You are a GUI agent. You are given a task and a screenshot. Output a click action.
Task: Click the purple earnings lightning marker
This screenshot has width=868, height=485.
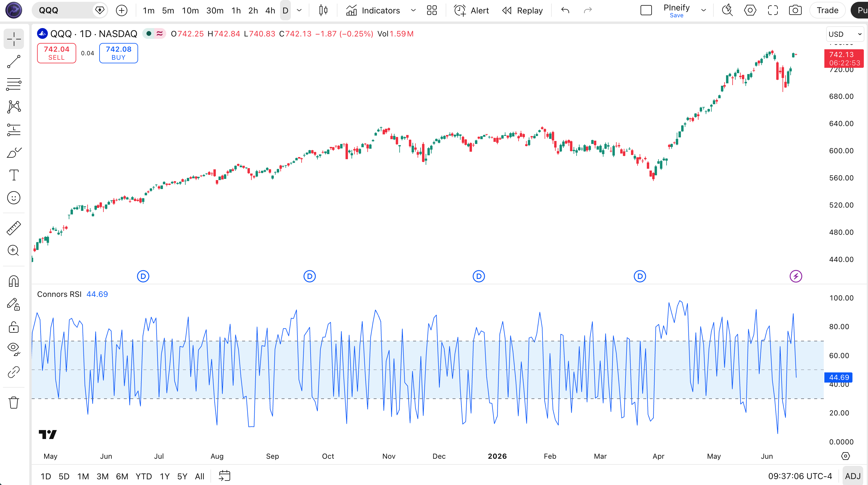click(796, 276)
